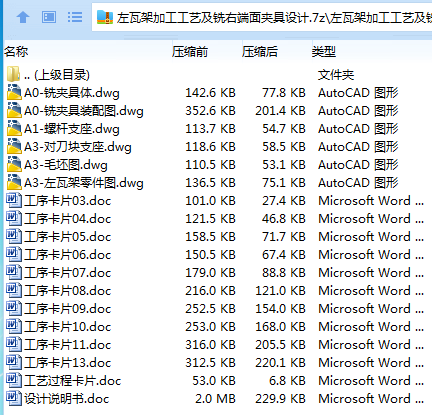
Task: Click Microsoft Word type of 工序卡片03.doc
Action: 371,201
